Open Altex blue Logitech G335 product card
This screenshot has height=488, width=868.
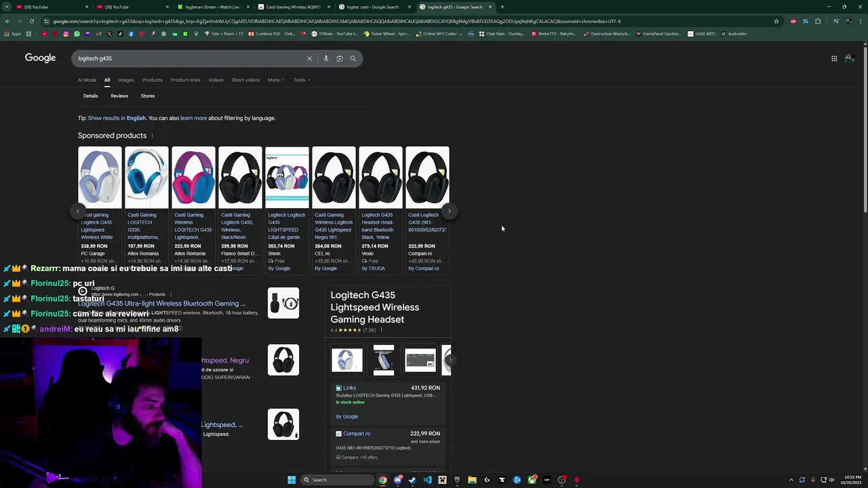tap(146, 210)
